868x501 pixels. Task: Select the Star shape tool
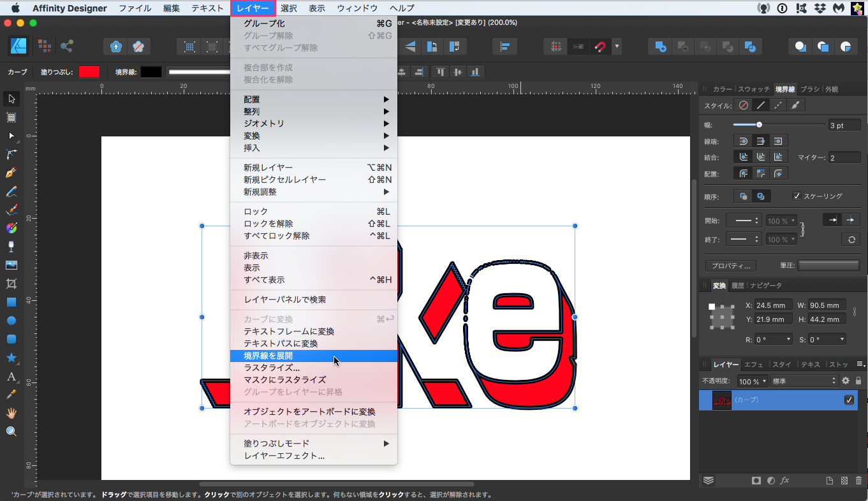click(11, 358)
